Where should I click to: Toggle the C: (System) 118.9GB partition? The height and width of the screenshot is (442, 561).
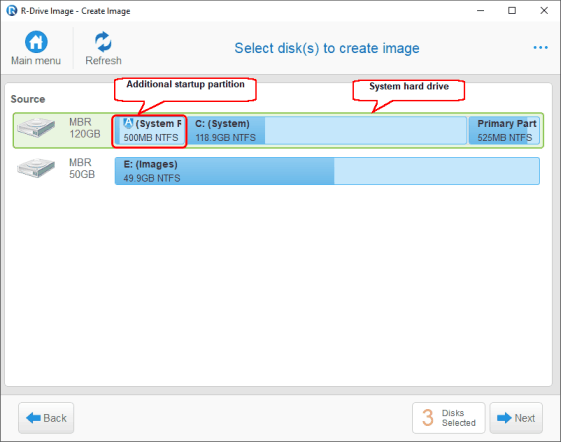(326, 131)
